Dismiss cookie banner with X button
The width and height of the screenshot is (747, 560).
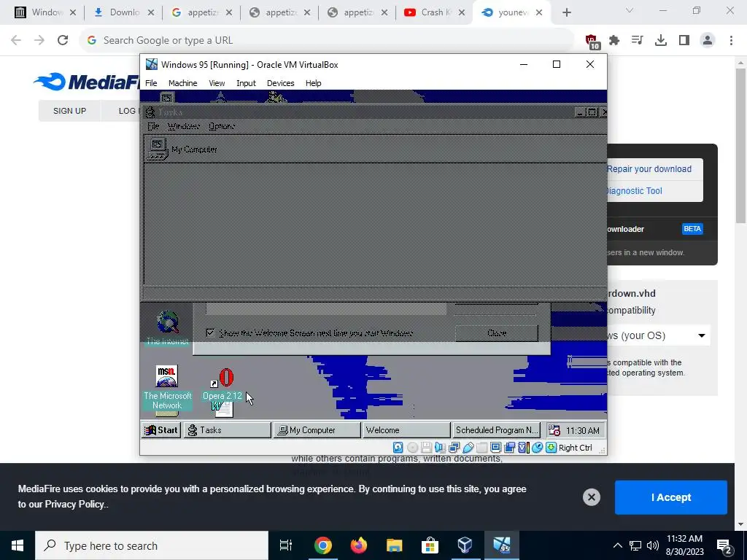click(591, 497)
